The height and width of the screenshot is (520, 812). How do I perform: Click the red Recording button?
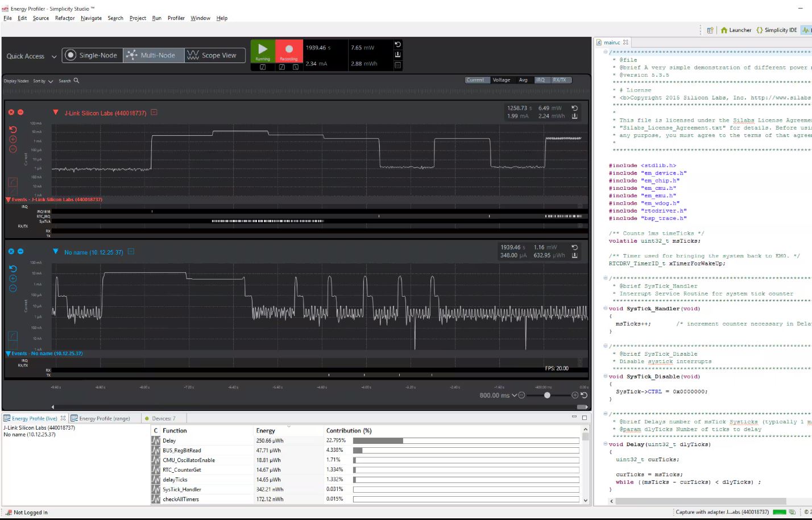[x=289, y=51]
